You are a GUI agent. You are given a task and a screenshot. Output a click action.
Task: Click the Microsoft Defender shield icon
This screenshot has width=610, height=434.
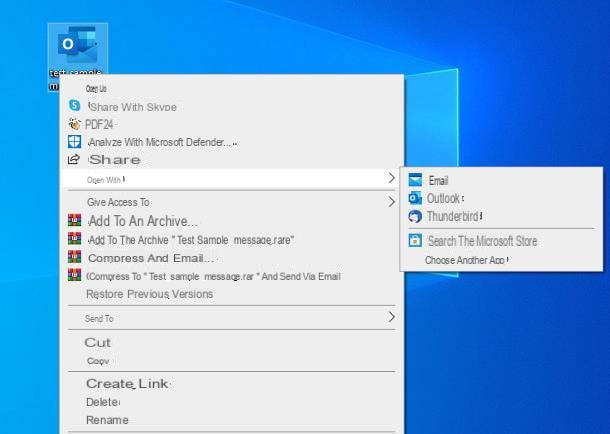click(x=74, y=142)
